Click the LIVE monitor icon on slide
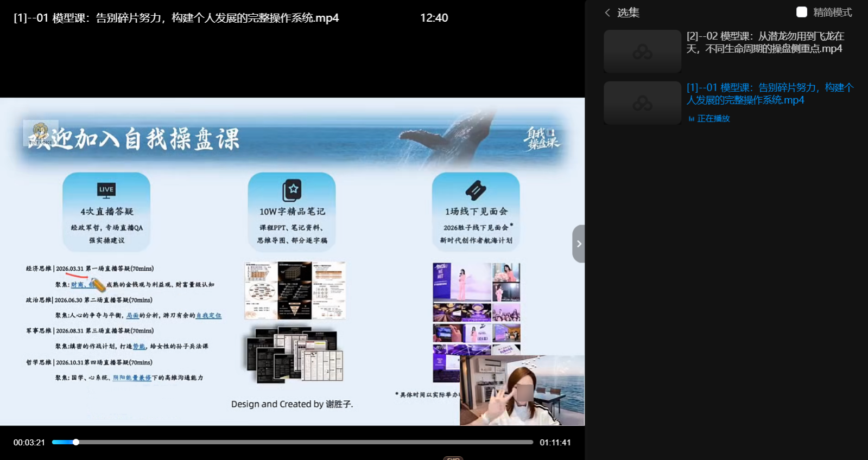This screenshot has width=868, height=460. 106,190
